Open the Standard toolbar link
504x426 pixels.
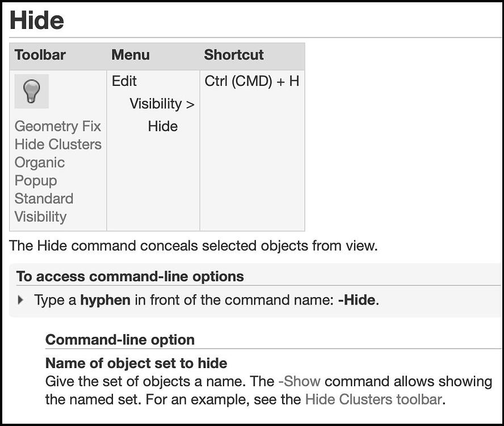[44, 199]
